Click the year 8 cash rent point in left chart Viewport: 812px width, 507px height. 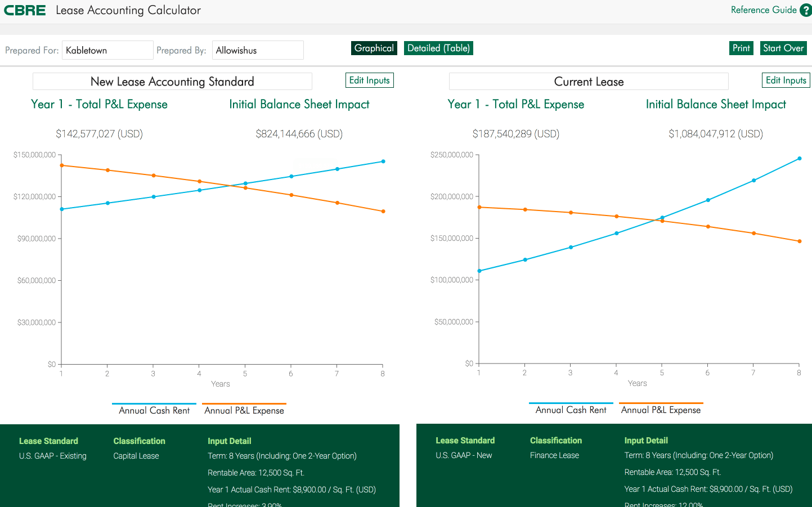click(x=383, y=161)
